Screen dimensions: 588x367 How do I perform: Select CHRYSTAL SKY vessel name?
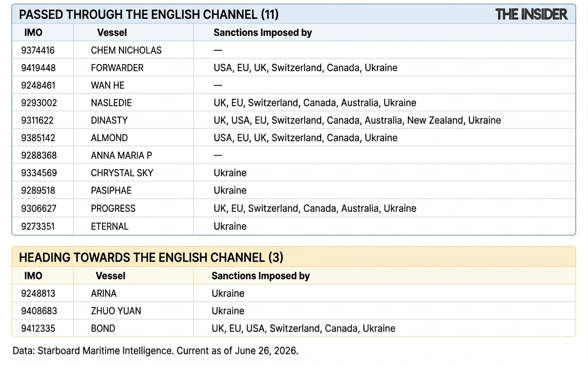coord(122,173)
